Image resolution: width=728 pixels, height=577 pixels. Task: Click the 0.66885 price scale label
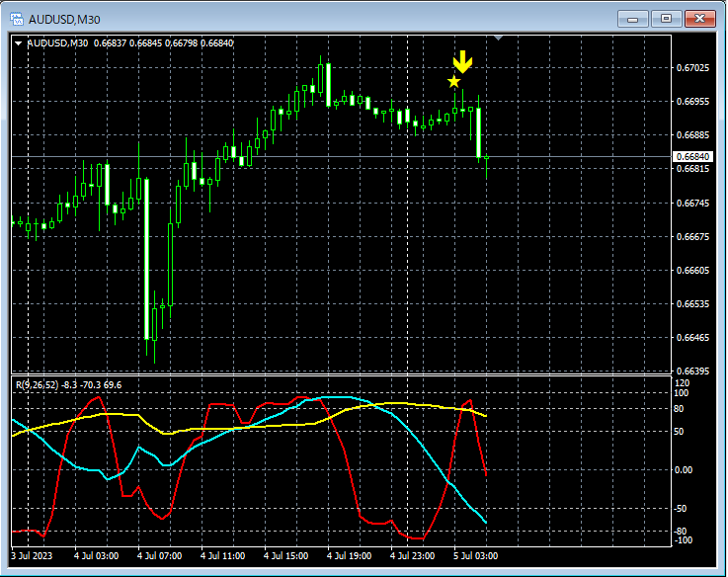click(692, 134)
